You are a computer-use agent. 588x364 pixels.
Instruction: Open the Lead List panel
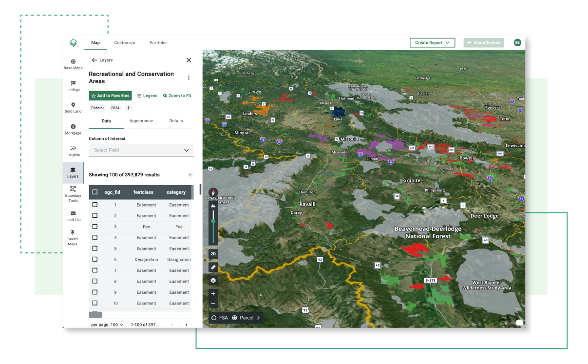73,216
